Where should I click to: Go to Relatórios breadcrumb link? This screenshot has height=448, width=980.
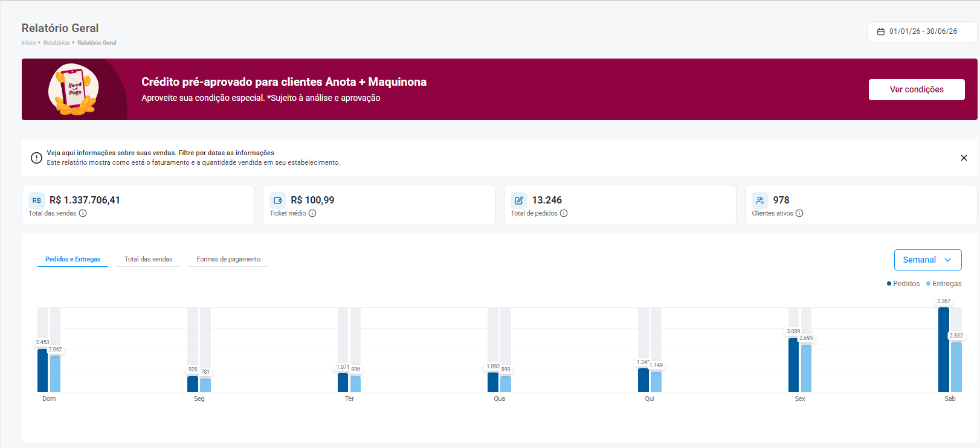[56, 43]
